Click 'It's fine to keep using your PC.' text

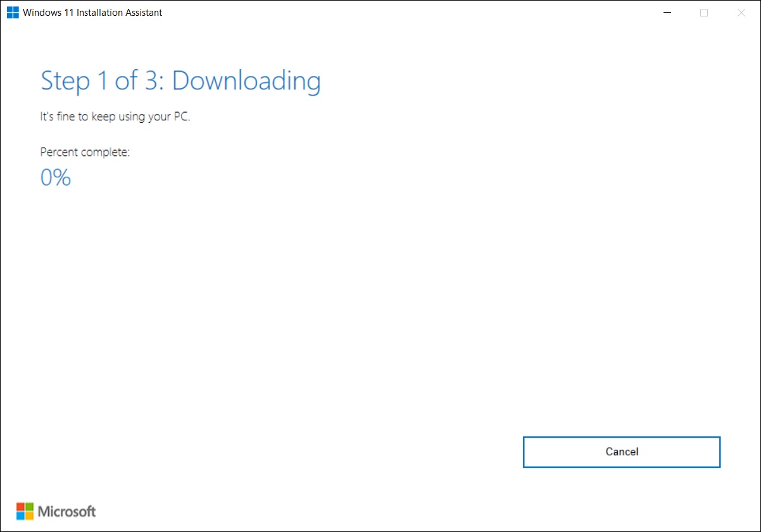tap(115, 117)
